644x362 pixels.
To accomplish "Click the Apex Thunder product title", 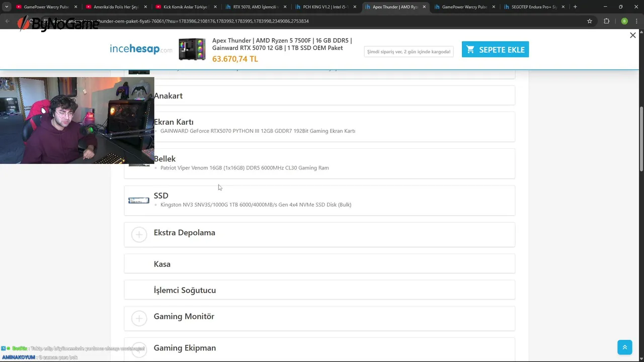I will 282,44.
